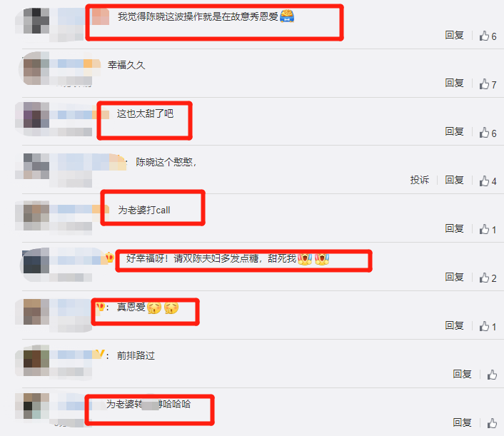Reply to the 为老婆打call comment
The height and width of the screenshot is (436, 504).
[454, 229]
